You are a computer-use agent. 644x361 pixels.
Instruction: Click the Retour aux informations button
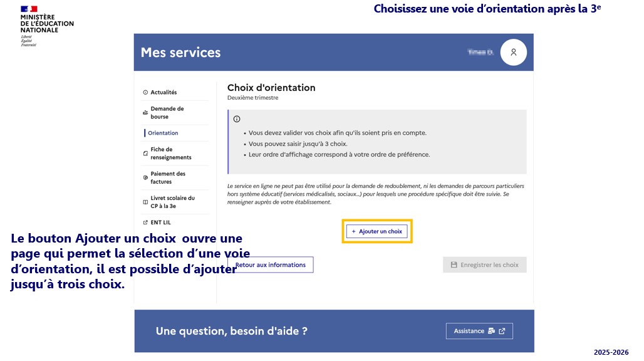(x=271, y=265)
